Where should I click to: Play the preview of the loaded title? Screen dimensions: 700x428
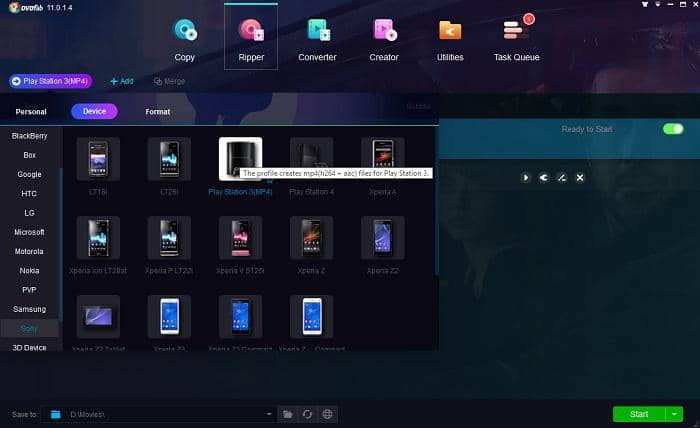pyautogui.click(x=525, y=178)
